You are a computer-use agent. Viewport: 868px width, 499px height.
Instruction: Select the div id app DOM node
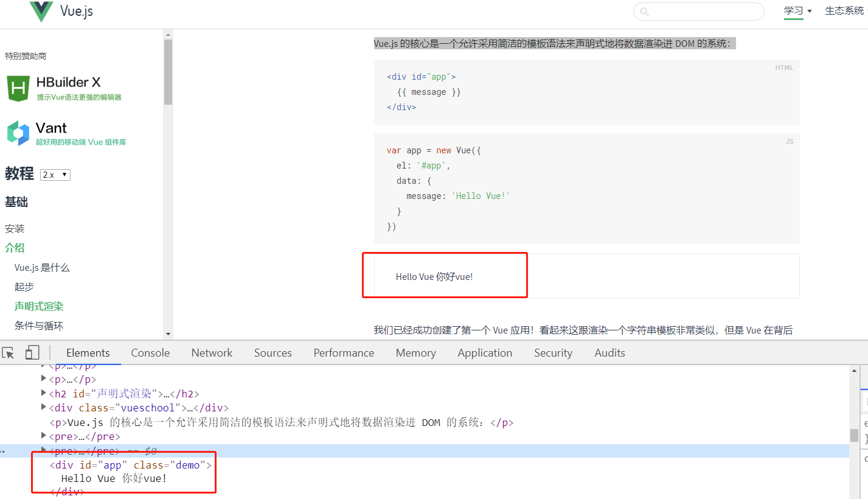pos(130,465)
